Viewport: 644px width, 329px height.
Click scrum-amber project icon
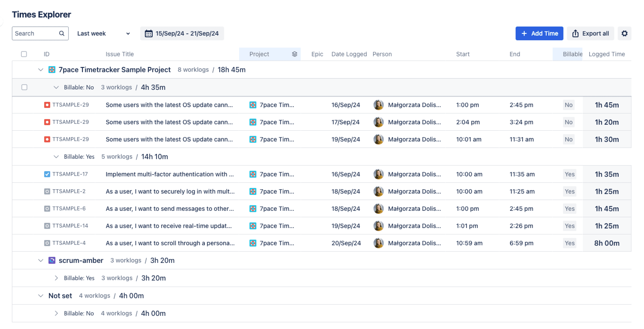coord(52,261)
